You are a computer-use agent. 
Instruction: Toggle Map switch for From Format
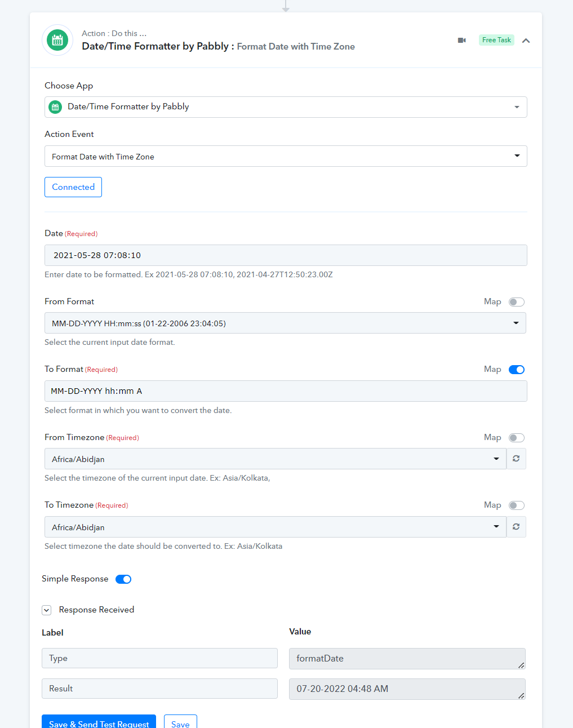point(517,302)
